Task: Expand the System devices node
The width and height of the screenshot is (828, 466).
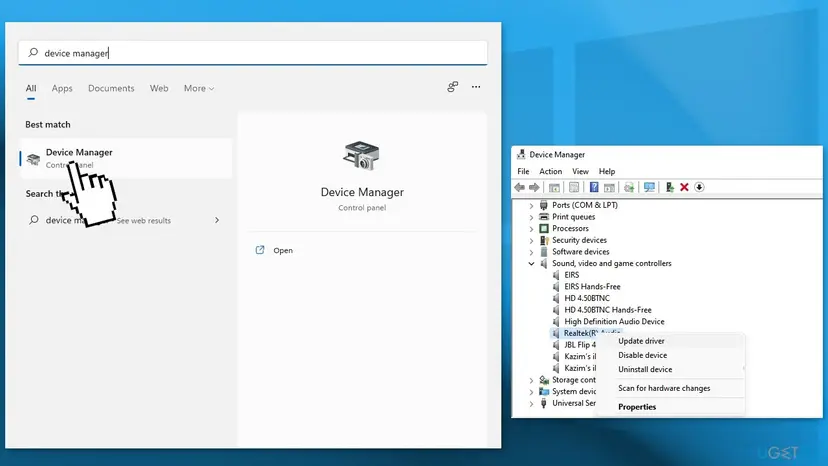Action: (531, 392)
